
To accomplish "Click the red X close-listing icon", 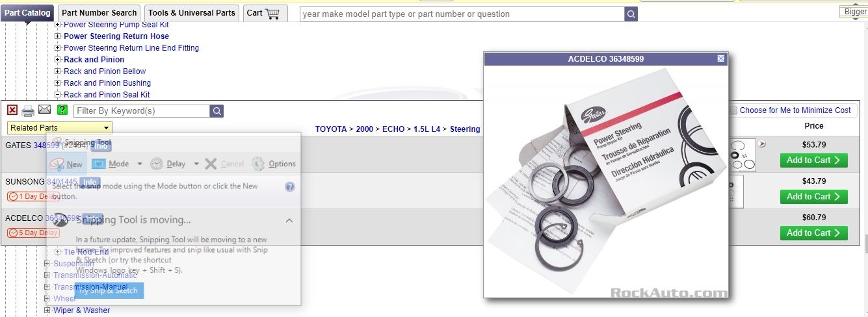I will point(12,110).
